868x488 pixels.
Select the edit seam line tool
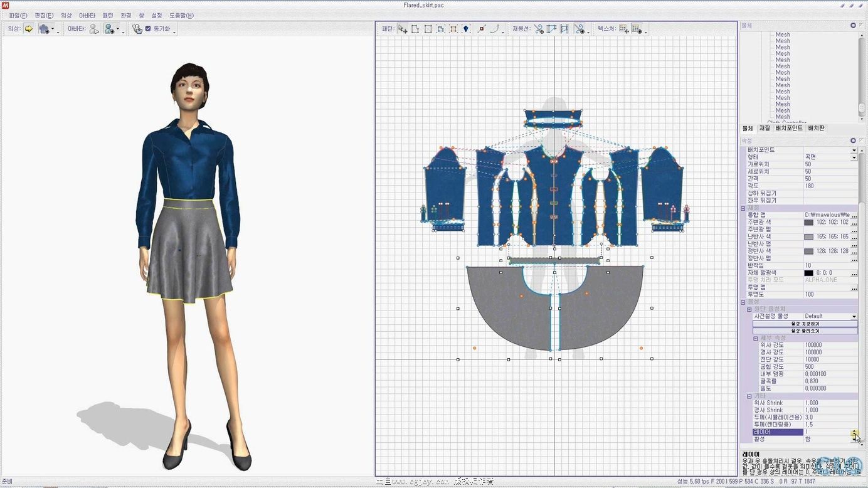(539, 28)
